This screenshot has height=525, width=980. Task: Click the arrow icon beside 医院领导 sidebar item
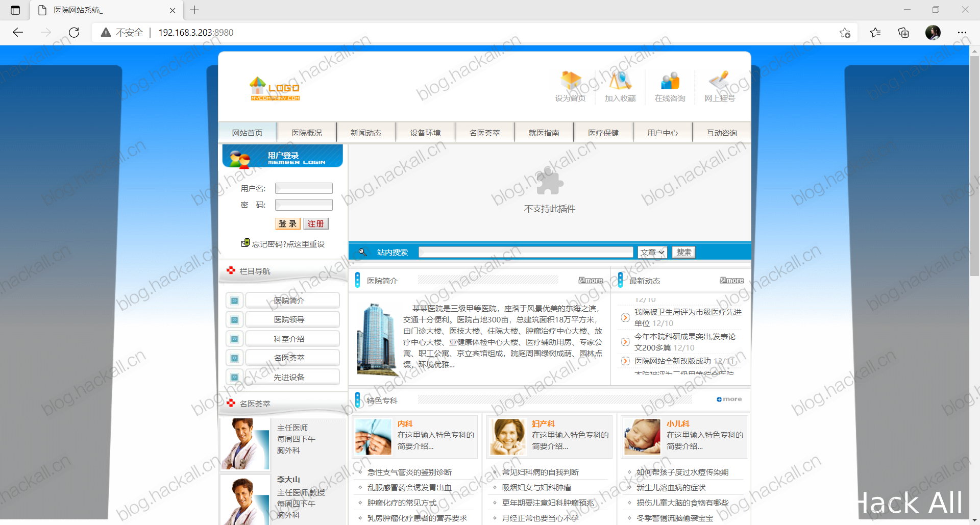coord(234,320)
